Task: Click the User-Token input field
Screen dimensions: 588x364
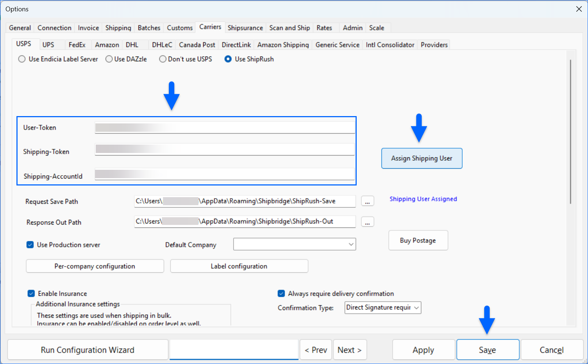Action: click(224, 128)
